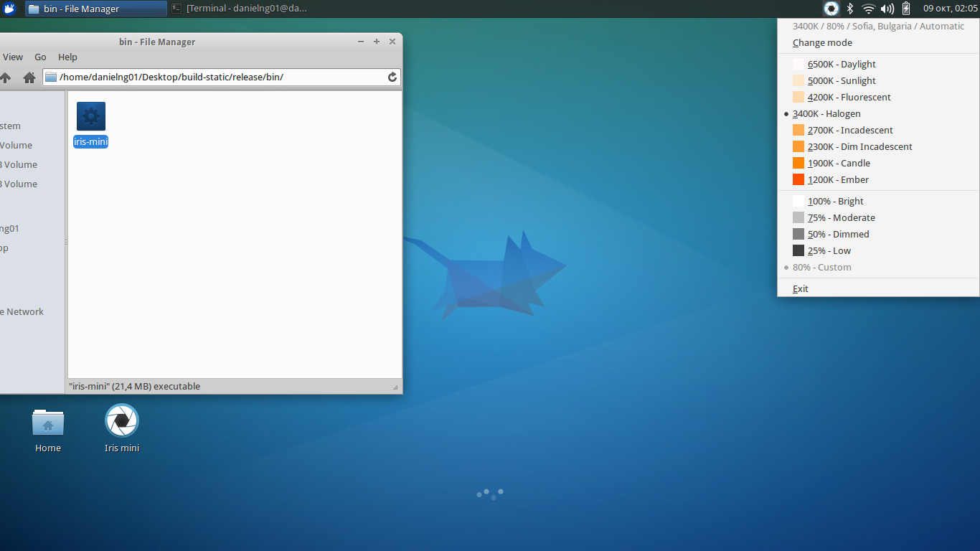Viewport: 980px width, 551px height.
Task: Click the bin - File Manager title bar
Action: click(157, 42)
